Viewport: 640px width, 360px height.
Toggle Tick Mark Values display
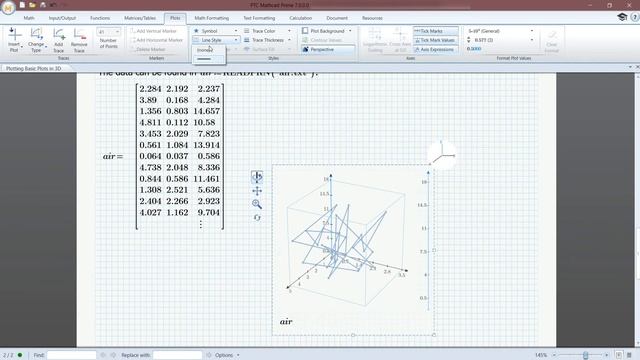point(436,40)
